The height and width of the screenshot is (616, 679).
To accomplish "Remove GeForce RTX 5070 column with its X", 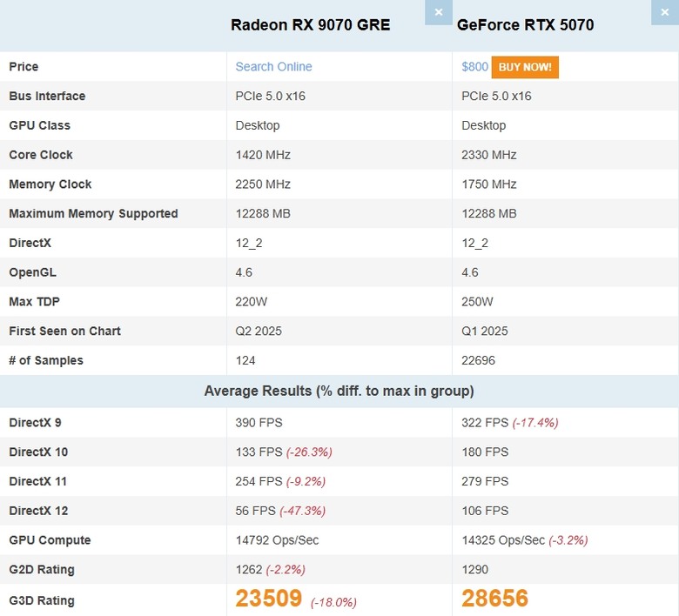I will [665, 12].
